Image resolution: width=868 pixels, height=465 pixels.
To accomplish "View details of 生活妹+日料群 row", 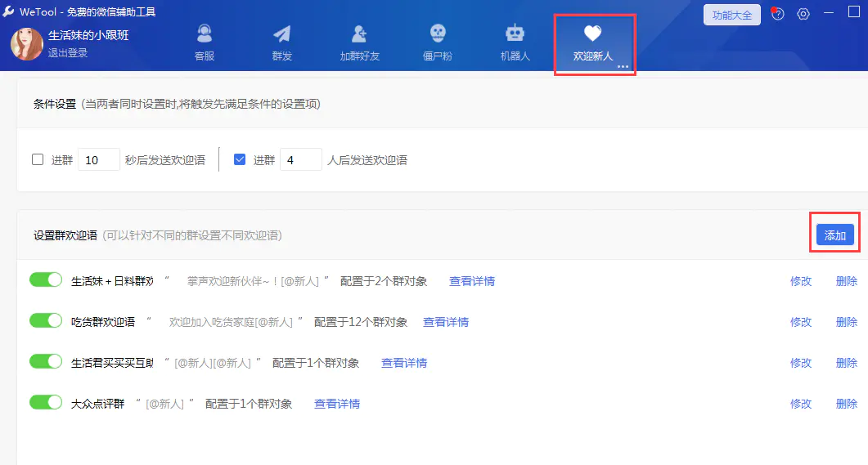I will (x=472, y=281).
